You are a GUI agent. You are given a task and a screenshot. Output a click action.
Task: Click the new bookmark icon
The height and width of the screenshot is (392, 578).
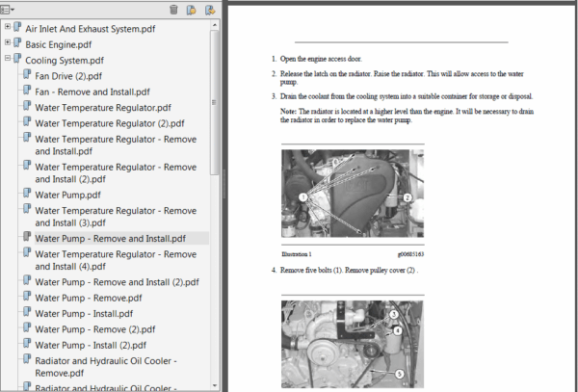coord(192,10)
